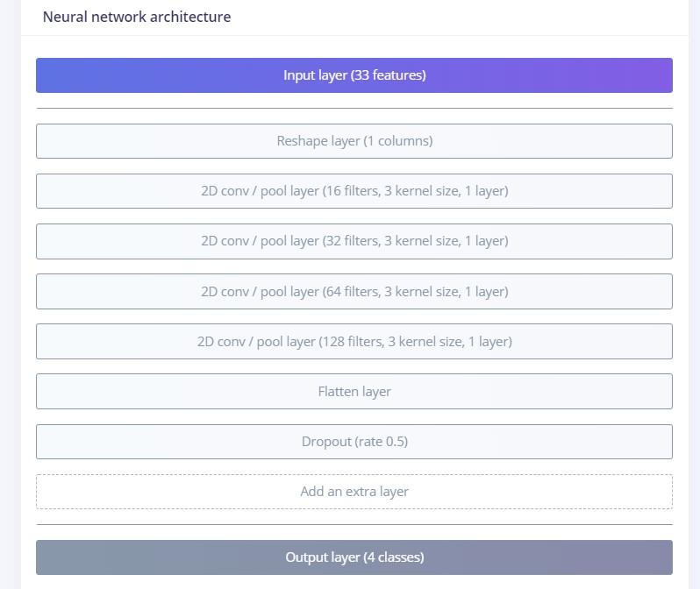Open the Reshape layer (1 columns) settings
Screen dimensions: 700x589
click(354, 141)
